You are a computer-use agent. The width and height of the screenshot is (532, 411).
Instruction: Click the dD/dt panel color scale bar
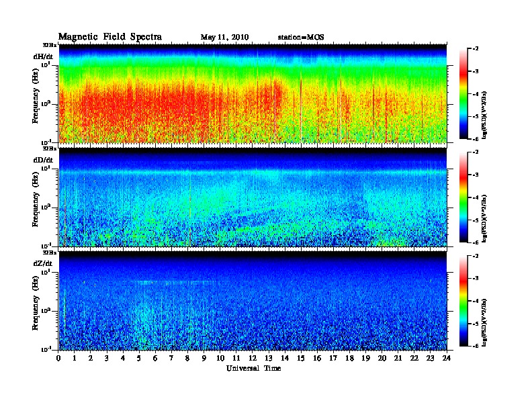[x=463, y=197]
